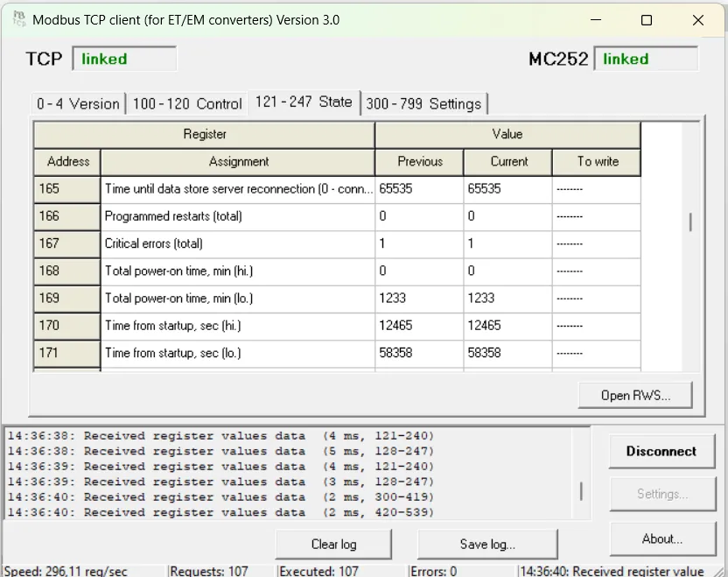This screenshot has width=728, height=577.
Task: Click the Previous column header
Action: click(x=419, y=162)
